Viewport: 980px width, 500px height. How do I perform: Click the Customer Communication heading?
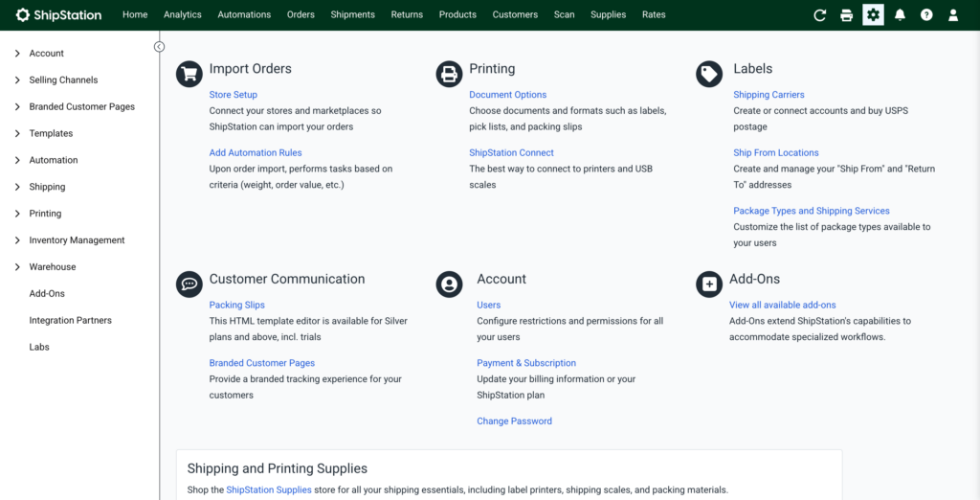(x=287, y=279)
